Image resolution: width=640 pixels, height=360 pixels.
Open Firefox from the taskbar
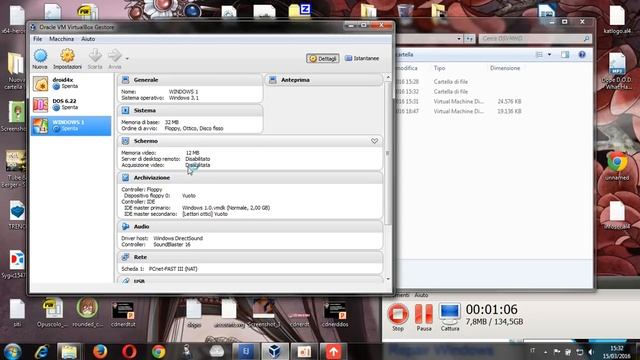tap(100, 351)
